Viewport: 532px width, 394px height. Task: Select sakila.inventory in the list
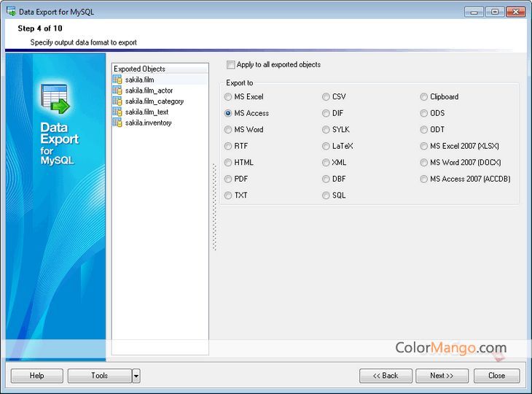(x=160, y=123)
